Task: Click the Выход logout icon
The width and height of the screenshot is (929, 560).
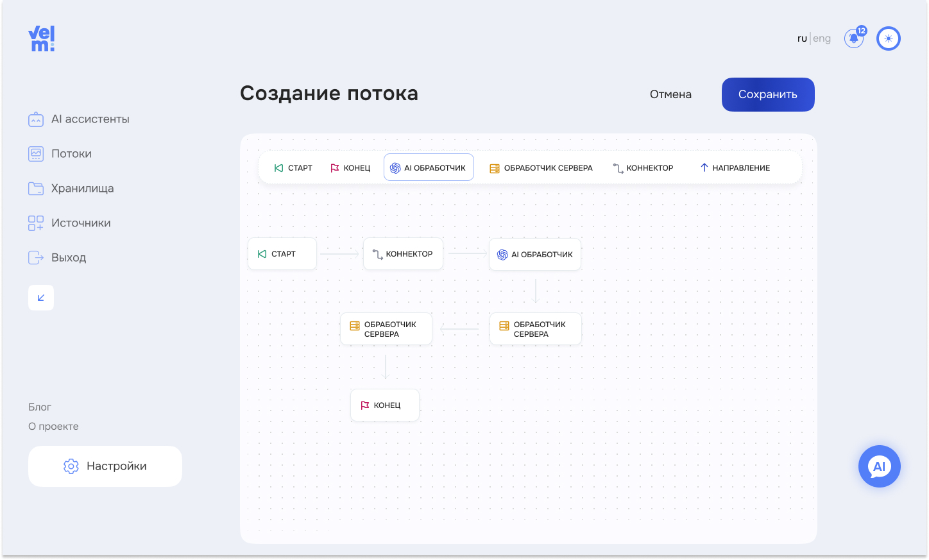Action: point(36,258)
